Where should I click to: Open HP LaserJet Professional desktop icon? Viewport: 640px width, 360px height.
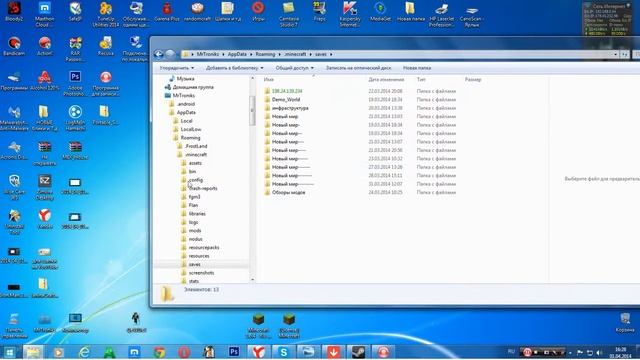pos(441,14)
